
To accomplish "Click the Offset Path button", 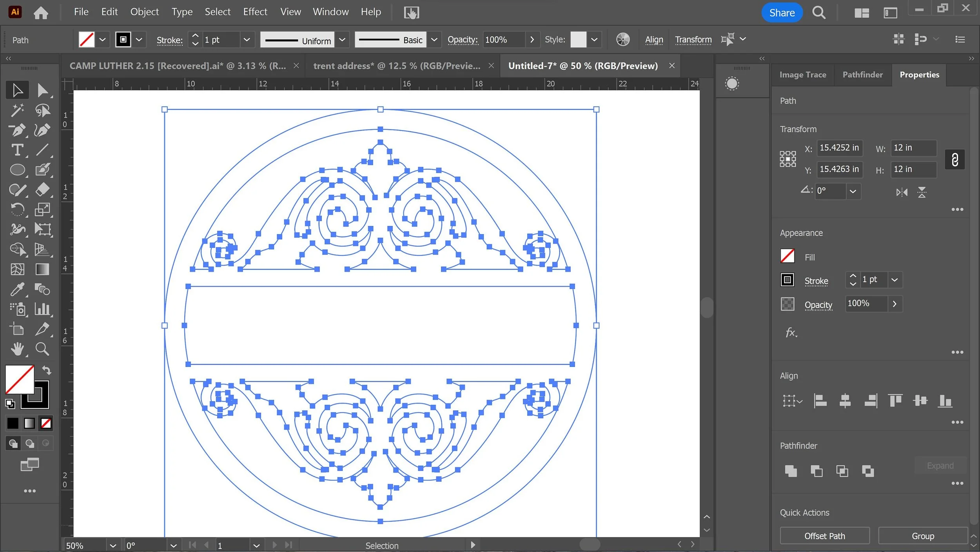I will pos(824,536).
